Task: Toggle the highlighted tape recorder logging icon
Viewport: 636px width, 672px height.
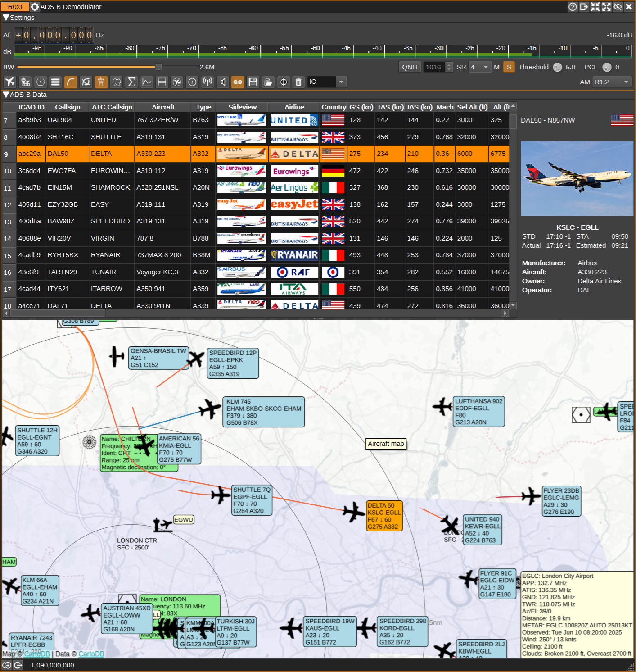Action: (x=238, y=82)
